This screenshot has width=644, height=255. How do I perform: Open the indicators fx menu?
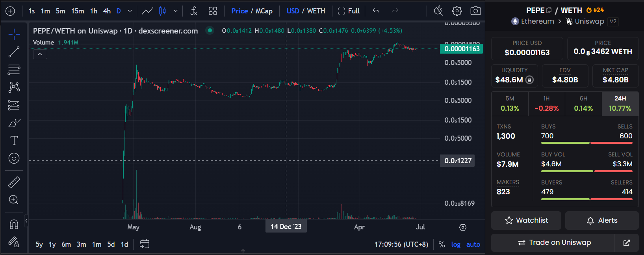point(193,11)
